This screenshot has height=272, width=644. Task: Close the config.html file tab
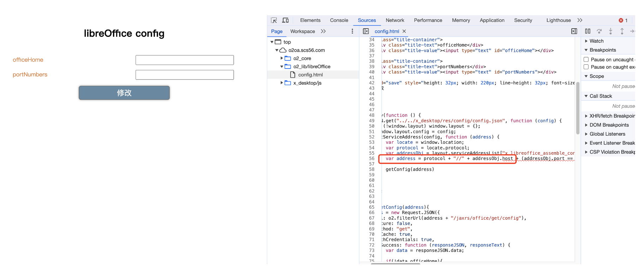404,31
